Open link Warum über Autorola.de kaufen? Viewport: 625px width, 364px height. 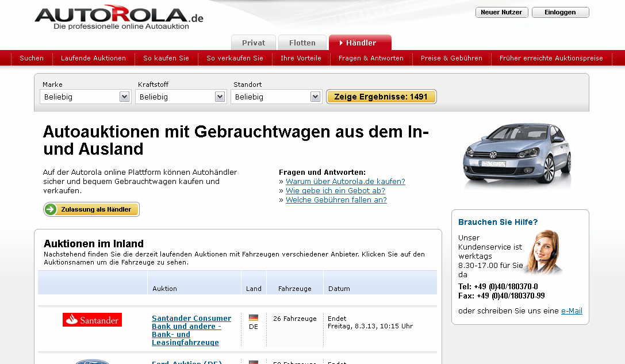tap(346, 181)
